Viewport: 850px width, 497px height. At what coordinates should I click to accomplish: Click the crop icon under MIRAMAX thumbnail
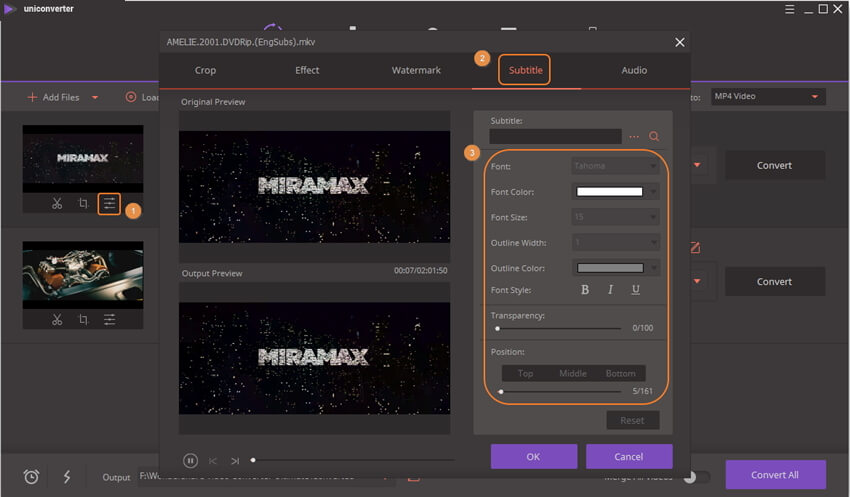pos(83,203)
